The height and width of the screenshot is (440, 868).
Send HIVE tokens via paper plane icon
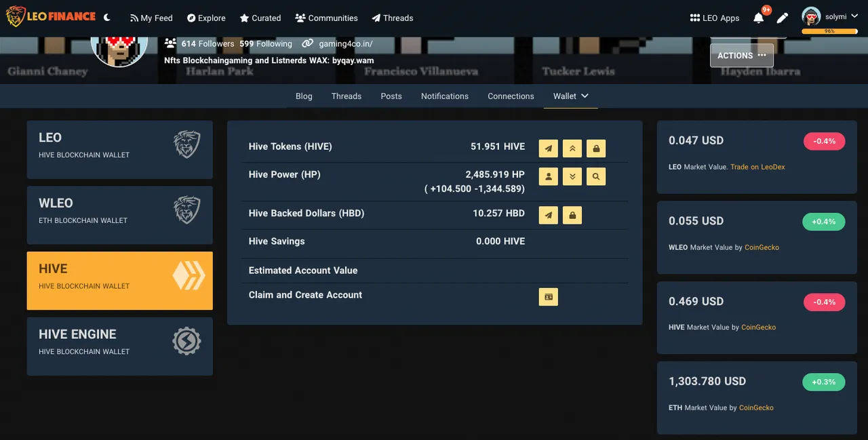pos(549,148)
